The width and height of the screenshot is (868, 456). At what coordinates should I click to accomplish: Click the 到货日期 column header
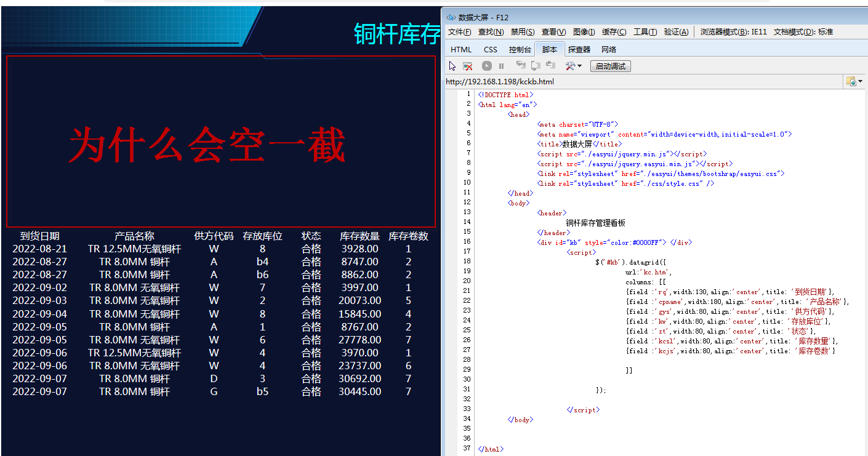tap(40, 236)
